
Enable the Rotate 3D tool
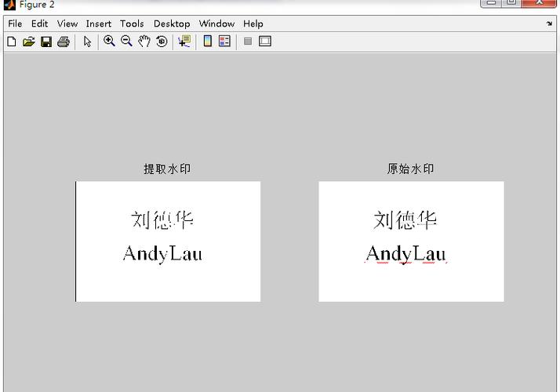click(x=162, y=42)
